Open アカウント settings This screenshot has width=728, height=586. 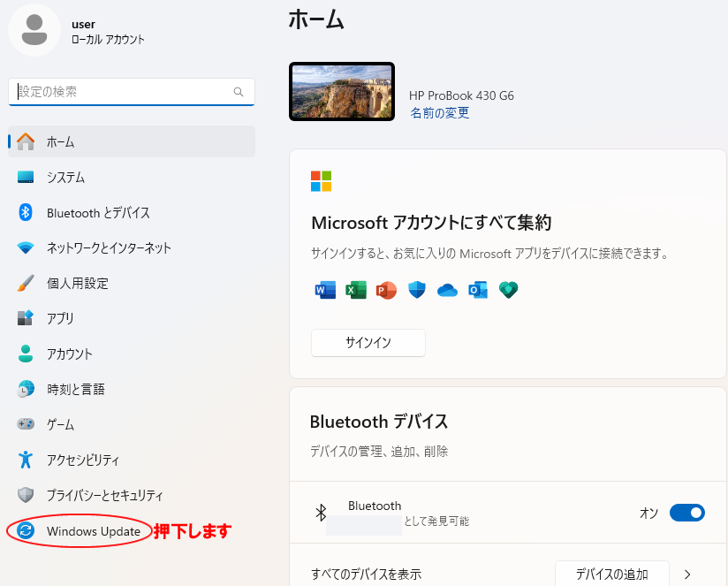(x=132, y=354)
